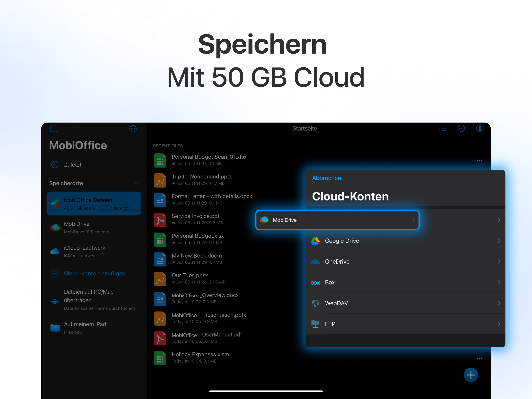The width and height of the screenshot is (532, 399).
Task: Click Box row chevron
Action: click(499, 282)
